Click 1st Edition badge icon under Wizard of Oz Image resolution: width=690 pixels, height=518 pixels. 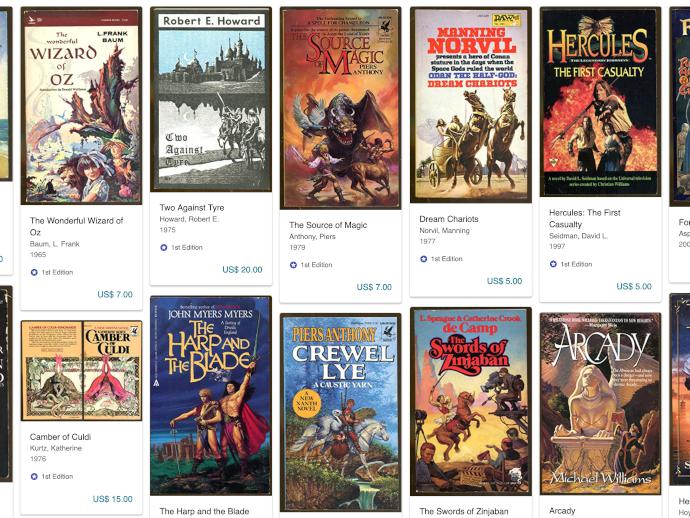[34, 272]
